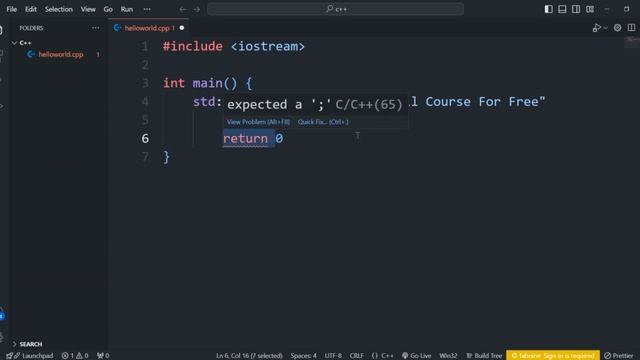Click the Win32 configuration in the status bar

[448, 356]
